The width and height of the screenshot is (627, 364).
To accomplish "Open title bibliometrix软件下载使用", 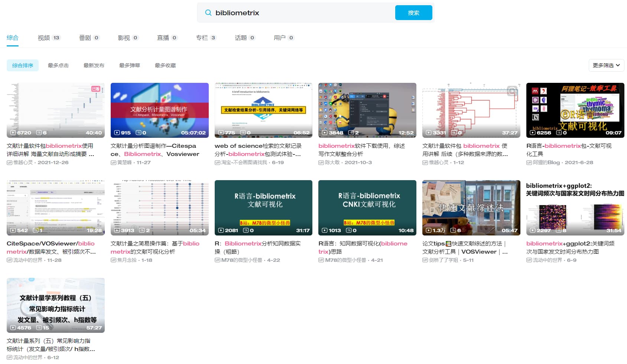I will [x=362, y=150].
